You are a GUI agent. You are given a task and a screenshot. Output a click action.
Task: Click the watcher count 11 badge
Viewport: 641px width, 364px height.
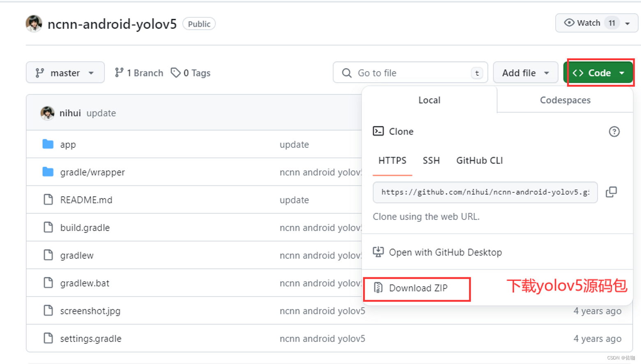[612, 23]
